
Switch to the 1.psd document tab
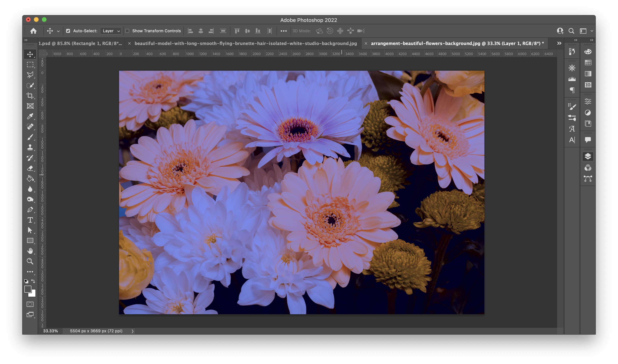(x=80, y=43)
